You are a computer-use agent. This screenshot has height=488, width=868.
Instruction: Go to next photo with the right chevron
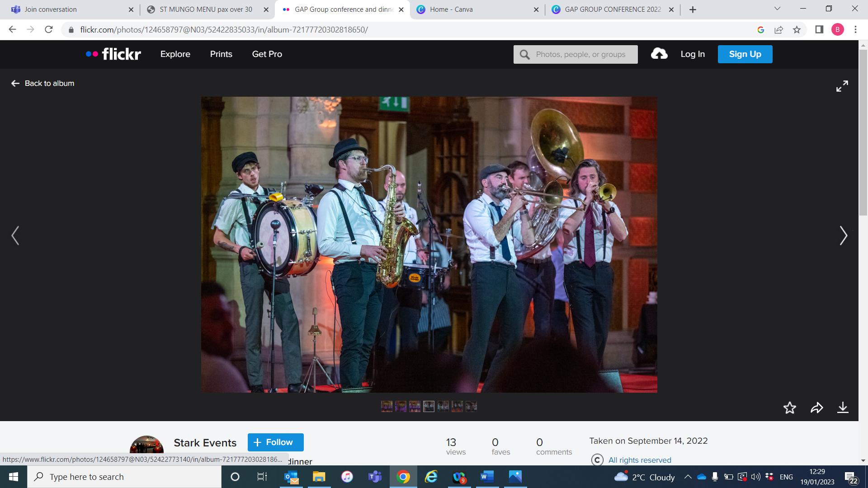point(843,235)
